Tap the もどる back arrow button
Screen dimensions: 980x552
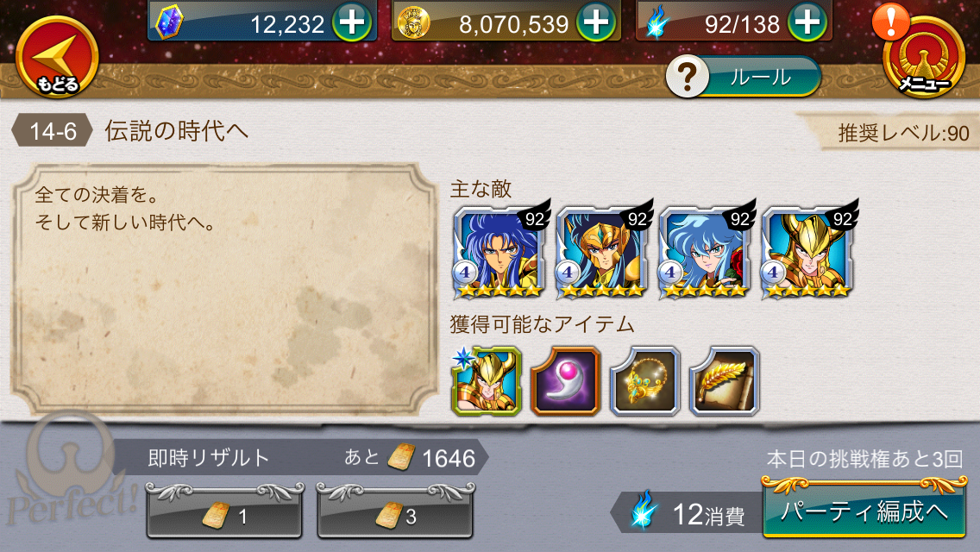coord(57,57)
